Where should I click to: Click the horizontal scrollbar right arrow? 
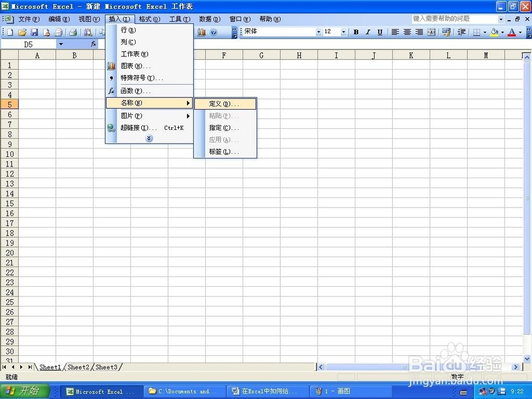pyautogui.click(x=516, y=367)
